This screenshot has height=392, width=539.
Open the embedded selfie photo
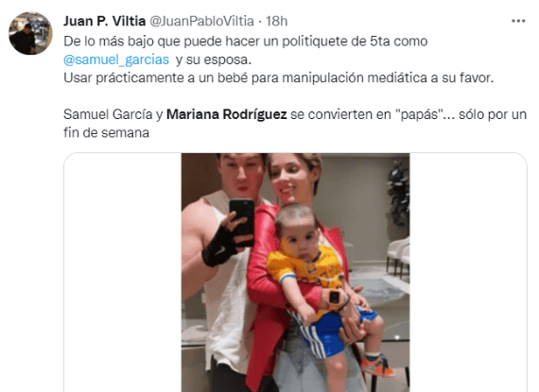(x=296, y=273)
